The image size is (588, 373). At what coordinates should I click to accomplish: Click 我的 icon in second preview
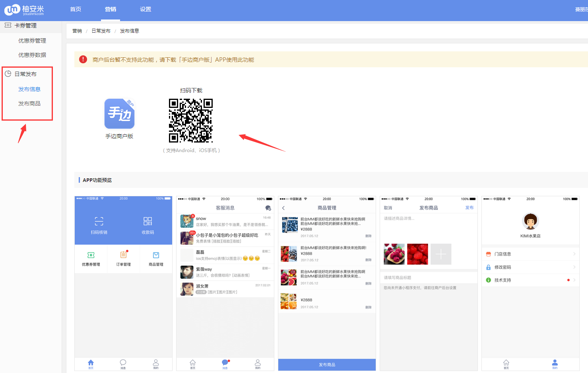(x=258, y=363)
